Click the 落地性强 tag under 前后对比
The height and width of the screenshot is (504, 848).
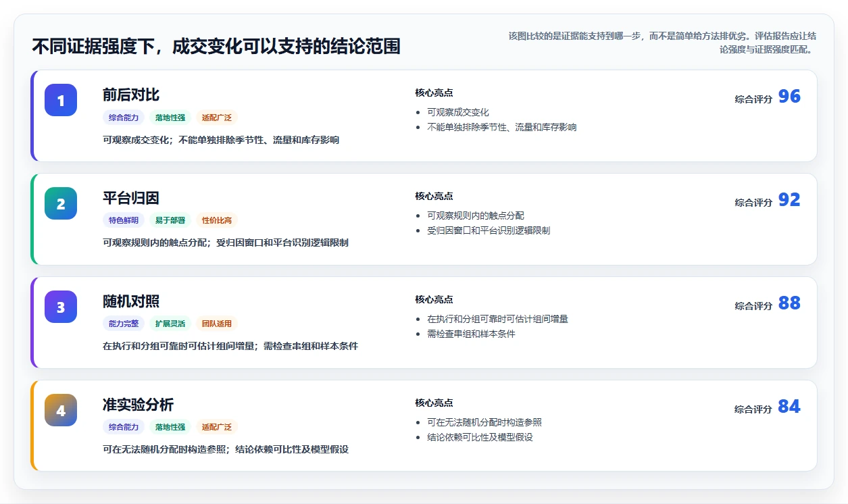click(170, 118)
